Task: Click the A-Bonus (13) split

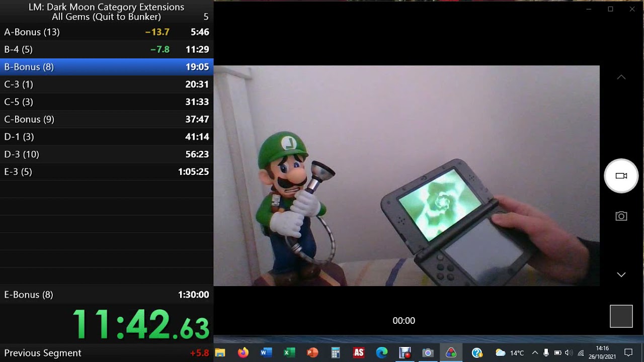Action: 107,32
